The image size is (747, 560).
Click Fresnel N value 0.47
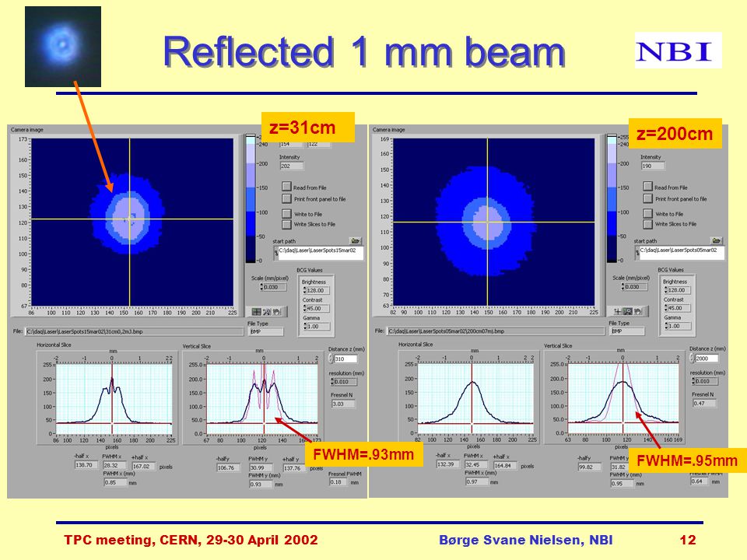[704, 404]
